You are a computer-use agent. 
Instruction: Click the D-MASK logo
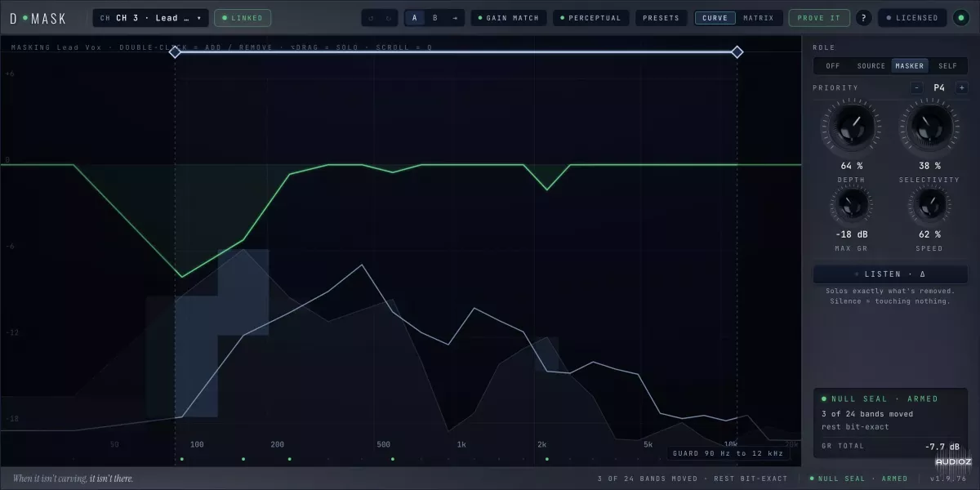[38, 18]
